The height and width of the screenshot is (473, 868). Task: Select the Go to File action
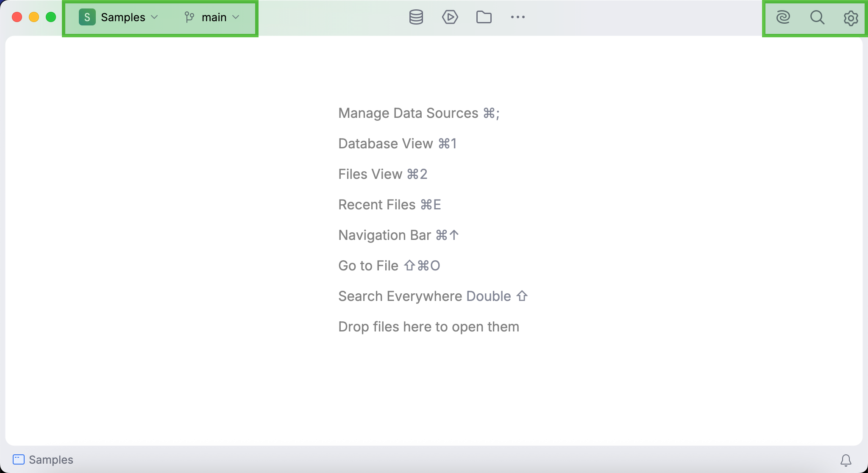click(388, 265)
